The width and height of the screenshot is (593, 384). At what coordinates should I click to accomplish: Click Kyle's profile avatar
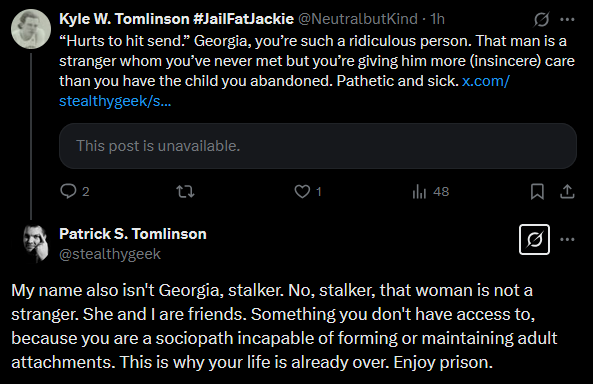tap(31, 29)
